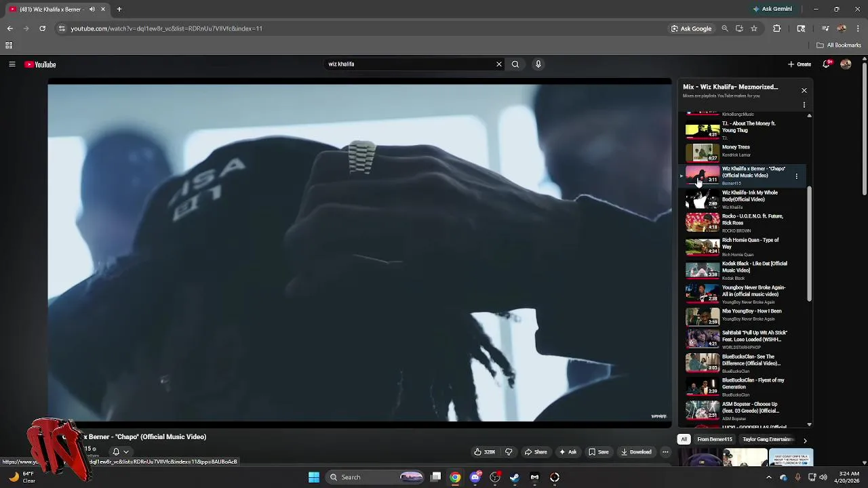Open Steam from the taskbar
The width and height of the screenshot is (868, 488).
tap(515, 477)
